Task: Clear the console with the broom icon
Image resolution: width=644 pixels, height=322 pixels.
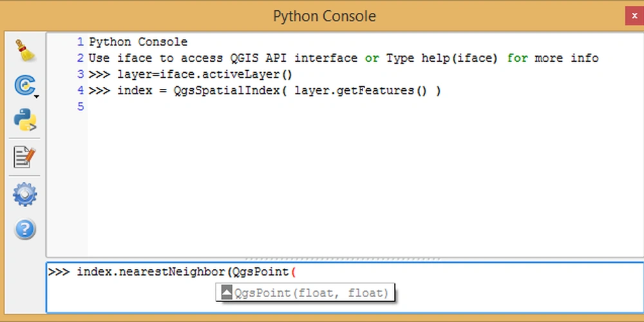Action: [x=25, y=50]
